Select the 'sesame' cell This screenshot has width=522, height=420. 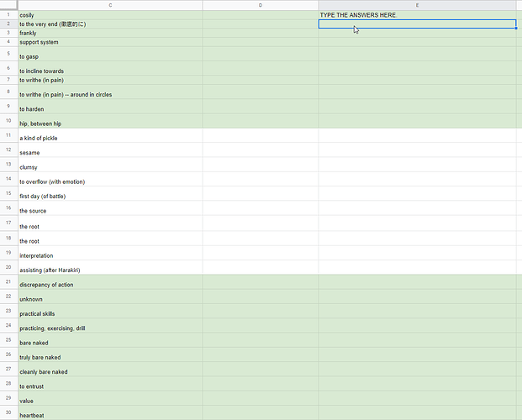coord(110,150)
